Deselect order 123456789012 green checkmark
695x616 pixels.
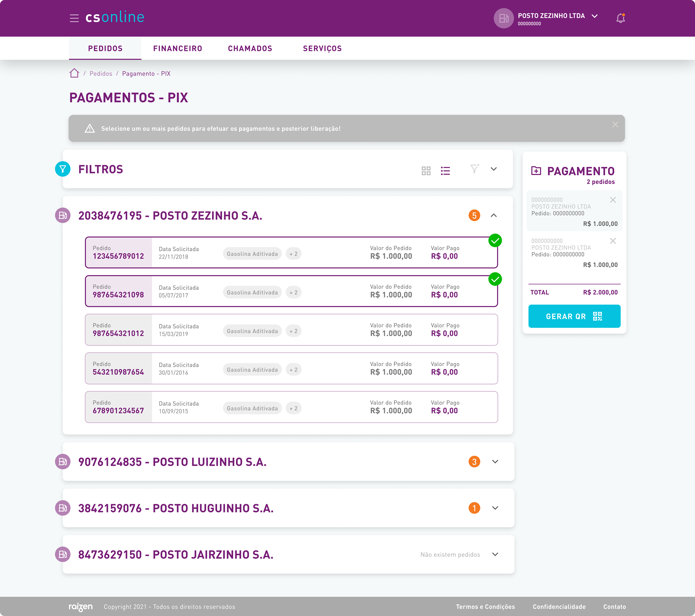pyautogui.click(x=495, y=240)
